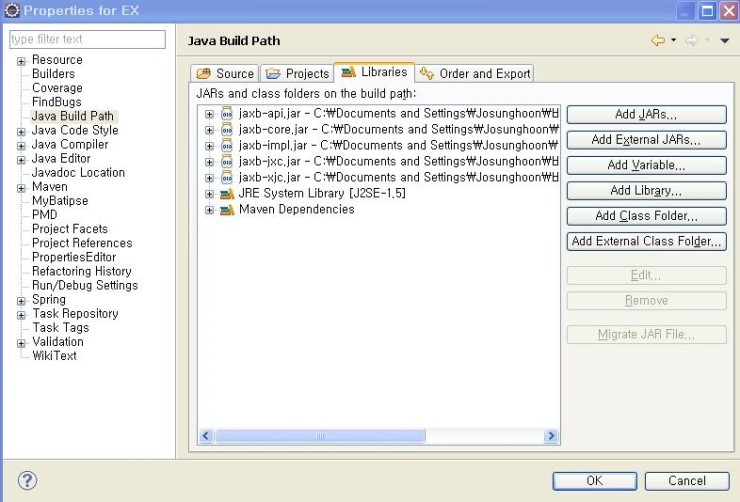Select Refactoring History item

pos(82,272)
